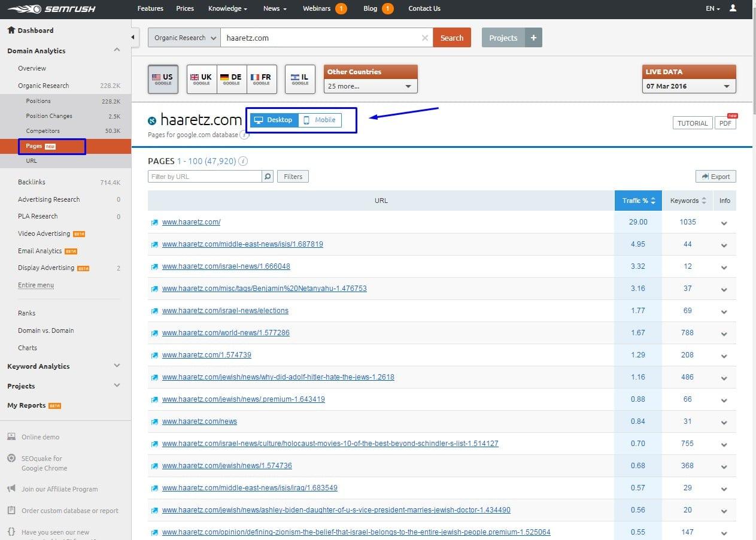Go to Dashboard in sidebar
The width and height of the screenshot is (756, 540).
(30, 31)
